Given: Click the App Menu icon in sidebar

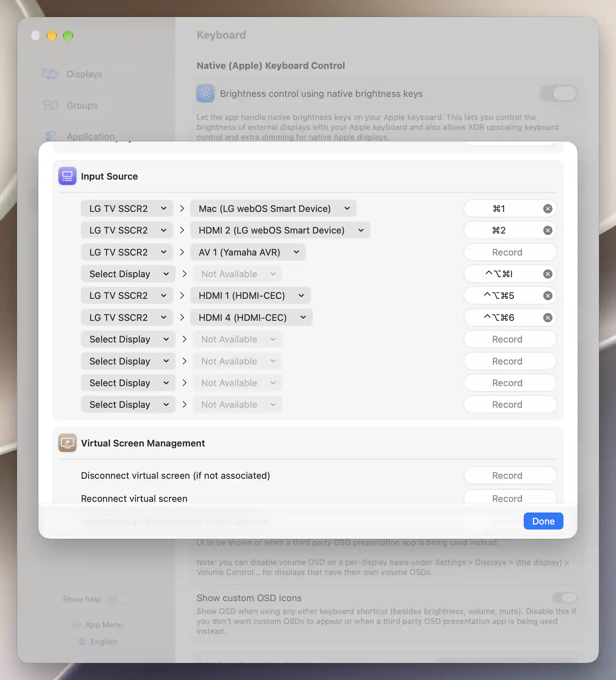Looking at the screenshot, I should pos(77,625).
